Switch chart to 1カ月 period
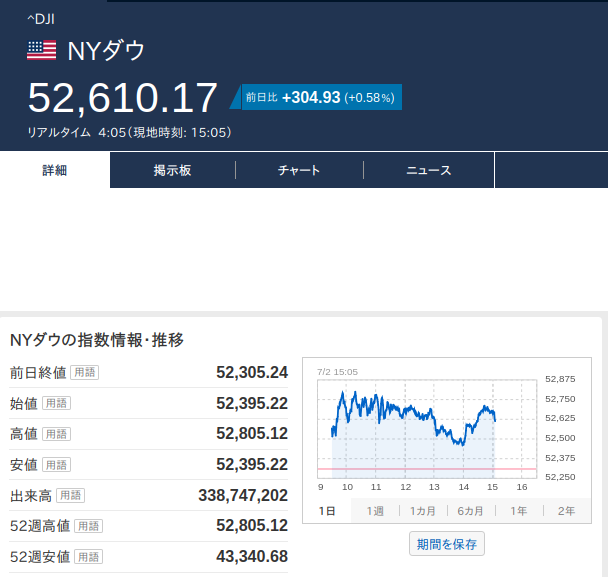The width and height of the screenshot is (608, 577). click(423, 511)
